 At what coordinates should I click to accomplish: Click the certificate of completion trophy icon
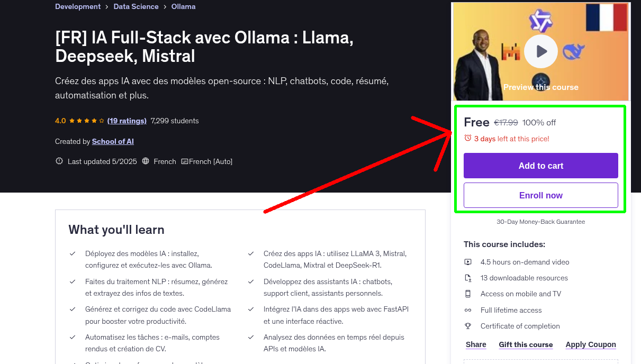[x=468, y=326]
